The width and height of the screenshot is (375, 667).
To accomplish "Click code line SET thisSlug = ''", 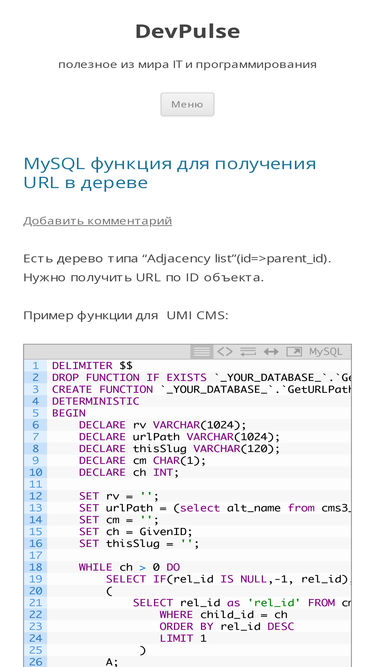I will click(139, 544).
